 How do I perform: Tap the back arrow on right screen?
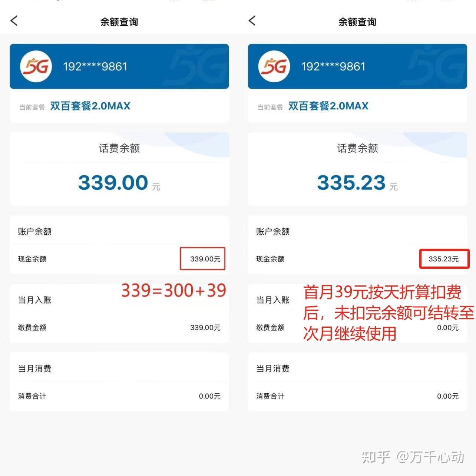(252, 21)
